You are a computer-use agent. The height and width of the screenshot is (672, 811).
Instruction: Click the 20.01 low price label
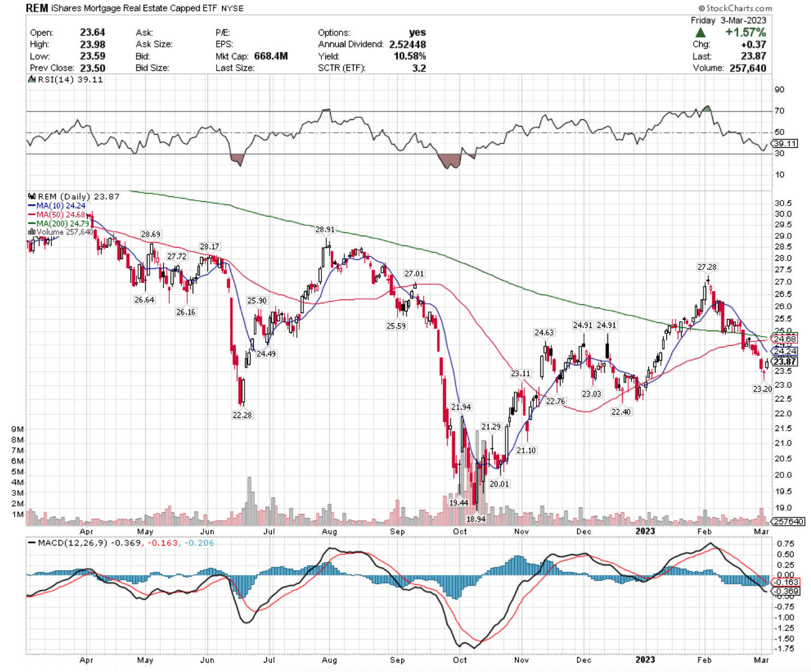point(499,484)
